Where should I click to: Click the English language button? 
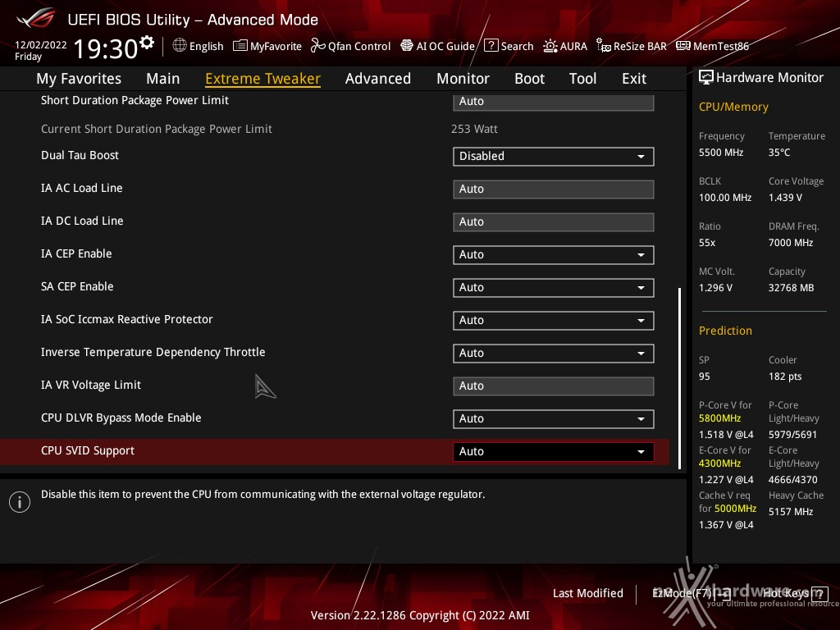click(x=199, y=46)
